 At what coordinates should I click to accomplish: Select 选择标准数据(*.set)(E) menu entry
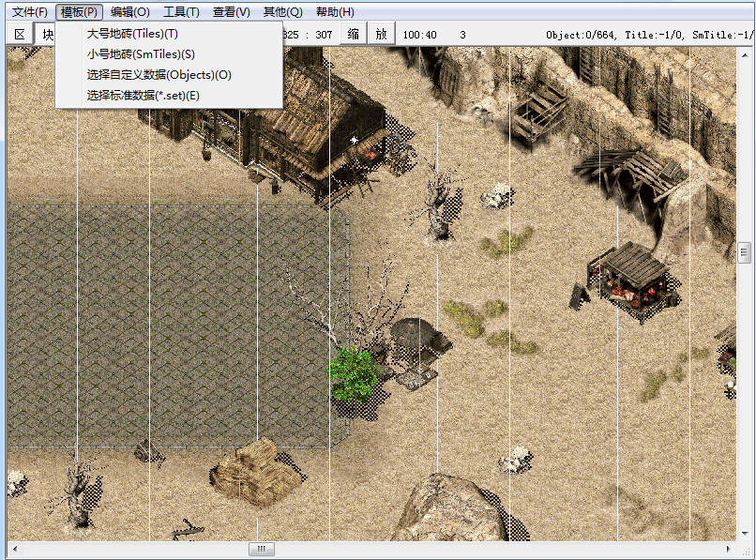(169, 96)
